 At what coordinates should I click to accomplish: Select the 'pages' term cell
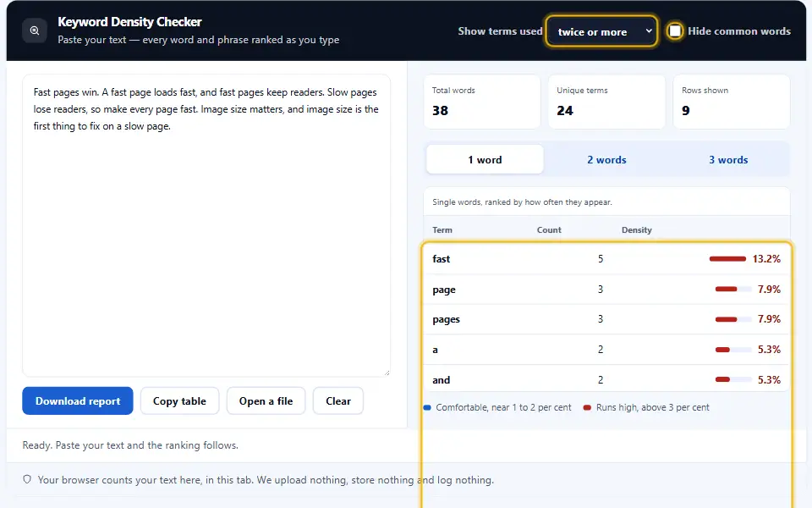click(x=446, y=319)
